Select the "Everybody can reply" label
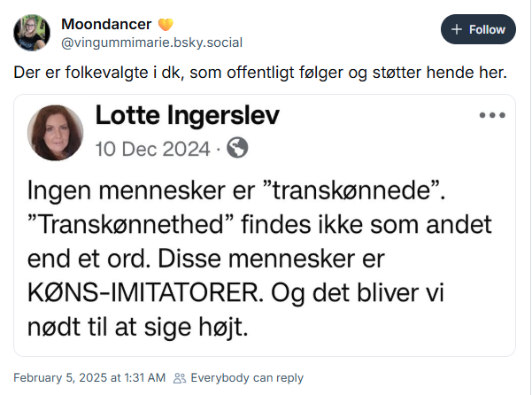Screen dimensions: 532x395 point(247,378)
